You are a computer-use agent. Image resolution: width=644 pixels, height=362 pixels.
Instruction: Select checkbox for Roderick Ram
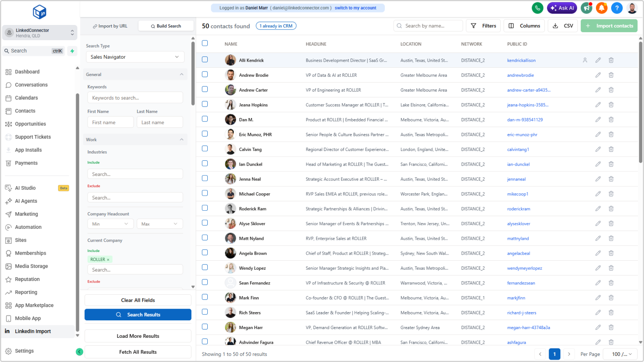pyautogui.click(x=205, y=208)
